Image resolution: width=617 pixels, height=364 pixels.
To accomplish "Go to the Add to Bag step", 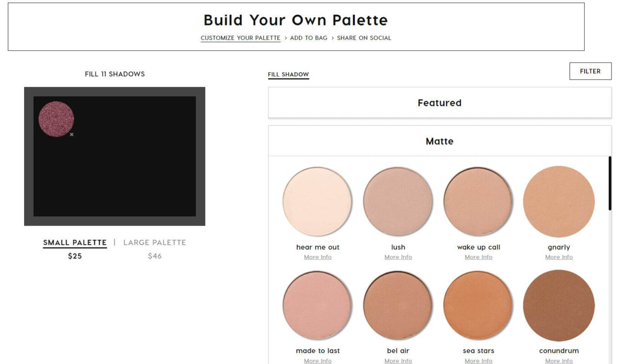I will [309, 38].
